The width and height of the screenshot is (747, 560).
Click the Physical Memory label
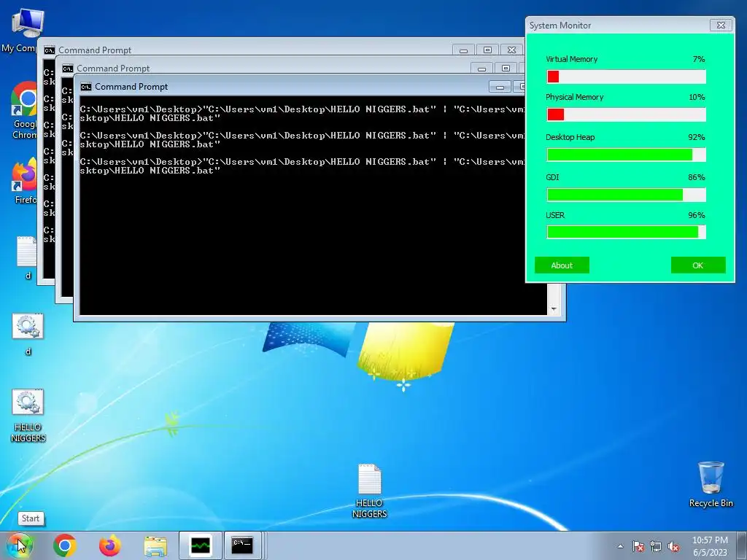tap(574, 97)
